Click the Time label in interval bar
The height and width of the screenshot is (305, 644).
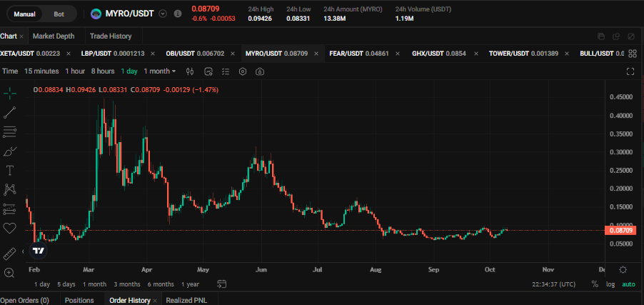(10, 71)
